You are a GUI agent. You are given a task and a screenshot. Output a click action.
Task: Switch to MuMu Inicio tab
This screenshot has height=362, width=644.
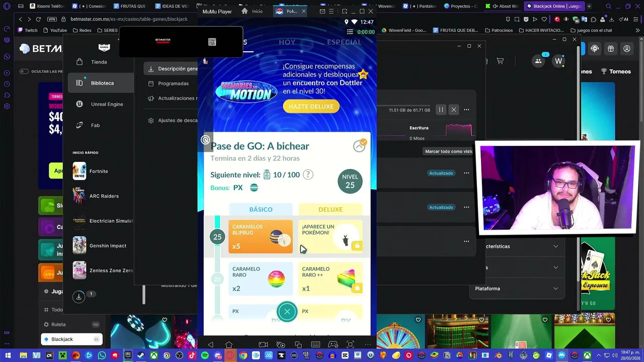point(253,11)
